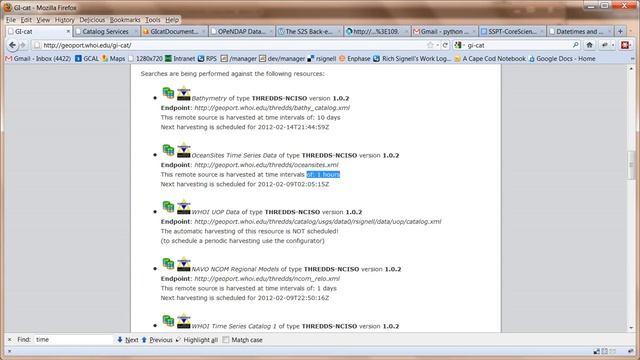640x360 pixels.
Task: Click the harvest icon beside Bathymetry
Action: 184,93
